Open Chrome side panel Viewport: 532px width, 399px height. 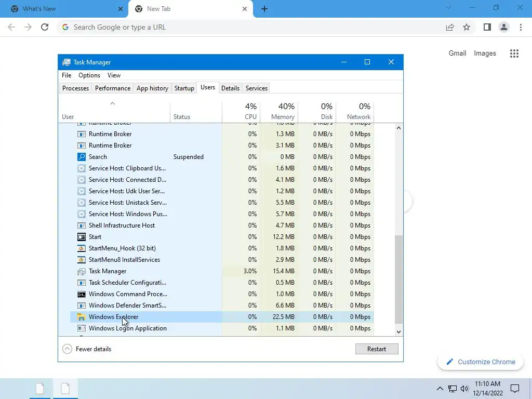pyautogui.click(x=487, y=27)
